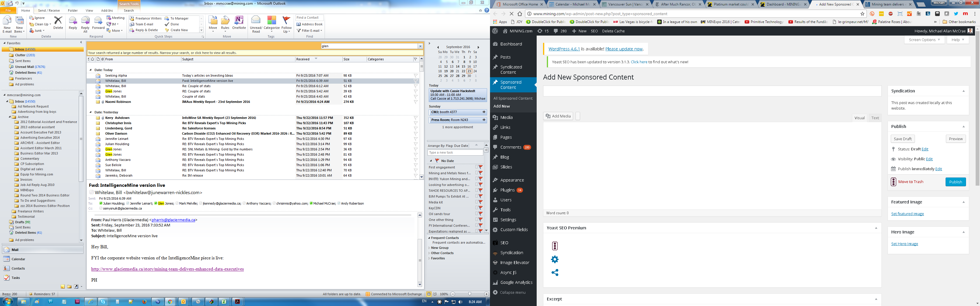Collapse the Date: Yesterday group
The height and width of the screenshot is (306, 980).
tap(90, 112)
